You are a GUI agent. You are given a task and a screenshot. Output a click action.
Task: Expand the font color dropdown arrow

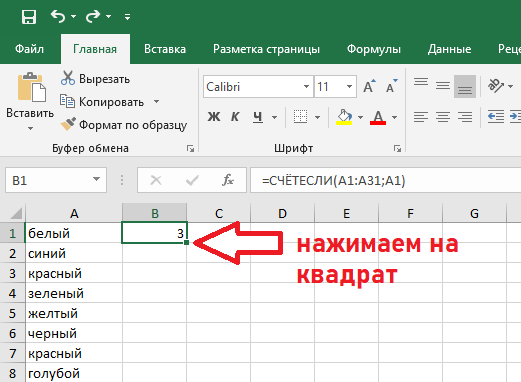pyautogui.click(x=394, y=117)
